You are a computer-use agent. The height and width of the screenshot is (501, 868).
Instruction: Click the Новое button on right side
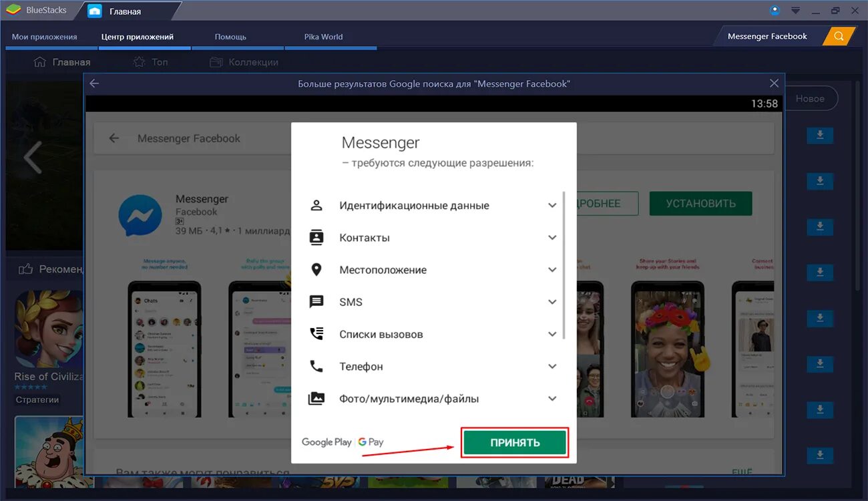809,98
